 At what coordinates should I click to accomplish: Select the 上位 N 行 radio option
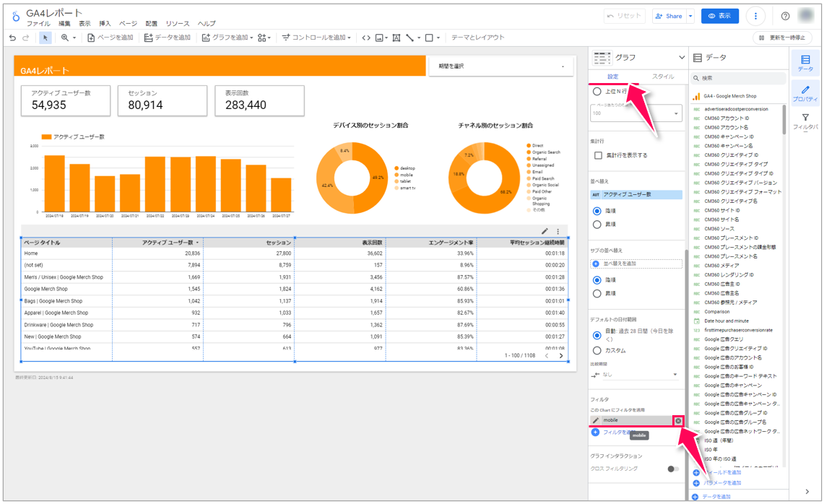pos(597,92)
